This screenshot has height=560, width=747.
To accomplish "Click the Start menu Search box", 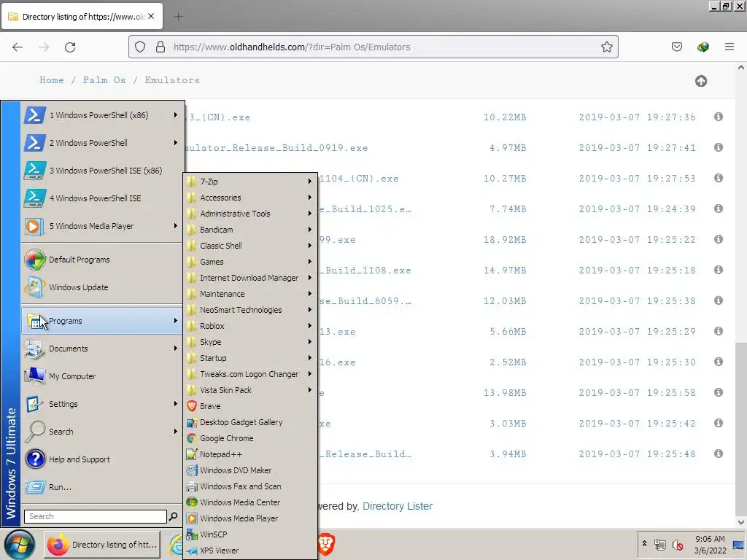I will tap(96, 516).
